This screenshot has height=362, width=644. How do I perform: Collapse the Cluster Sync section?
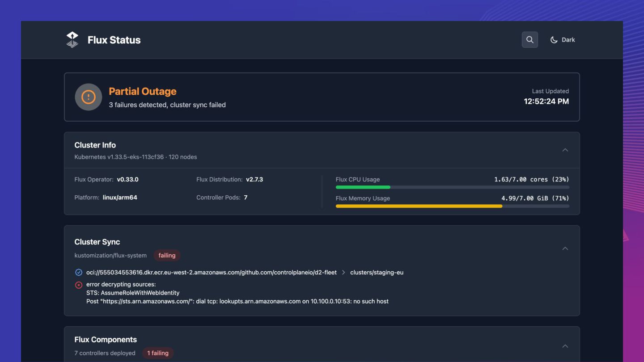[565, 248]
